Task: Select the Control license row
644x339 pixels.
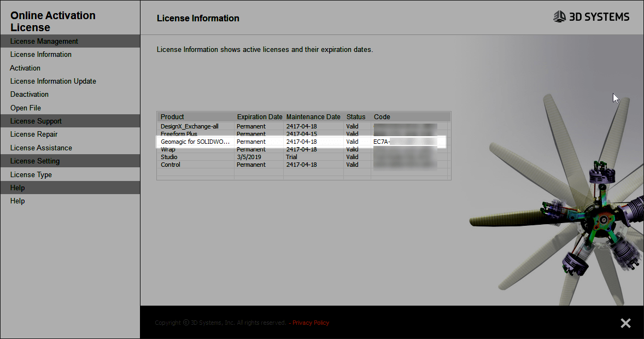Action: coord(304,165)
